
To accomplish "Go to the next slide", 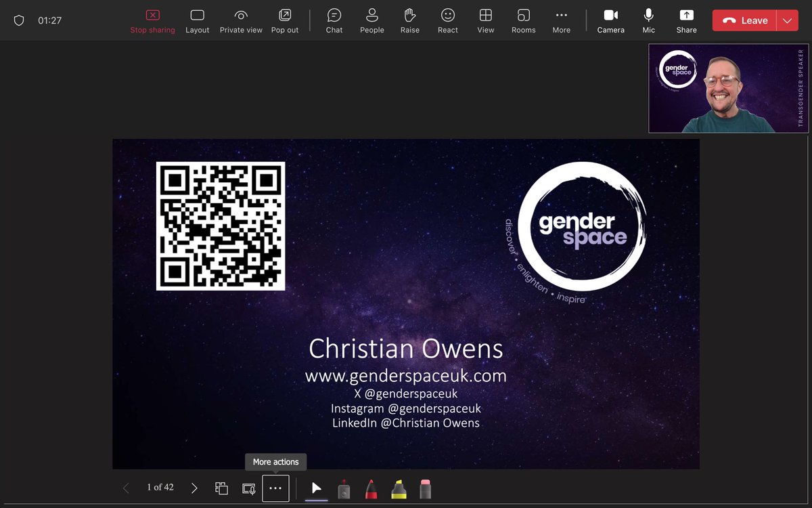I will click(x=194, y=488).
